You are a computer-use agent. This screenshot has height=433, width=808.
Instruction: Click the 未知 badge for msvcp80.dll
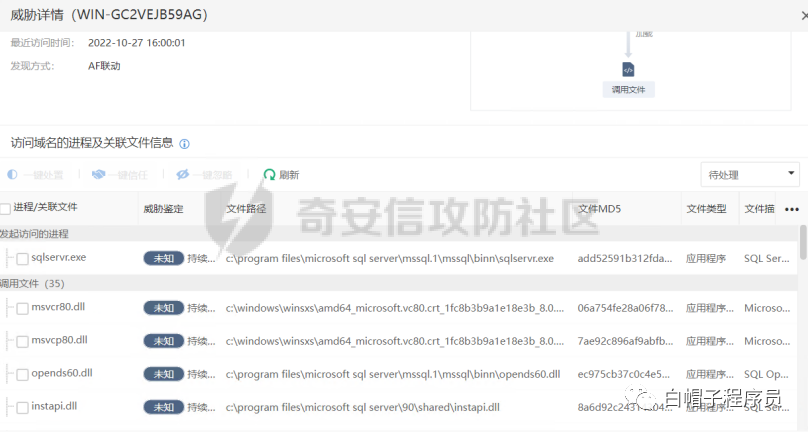163,341
